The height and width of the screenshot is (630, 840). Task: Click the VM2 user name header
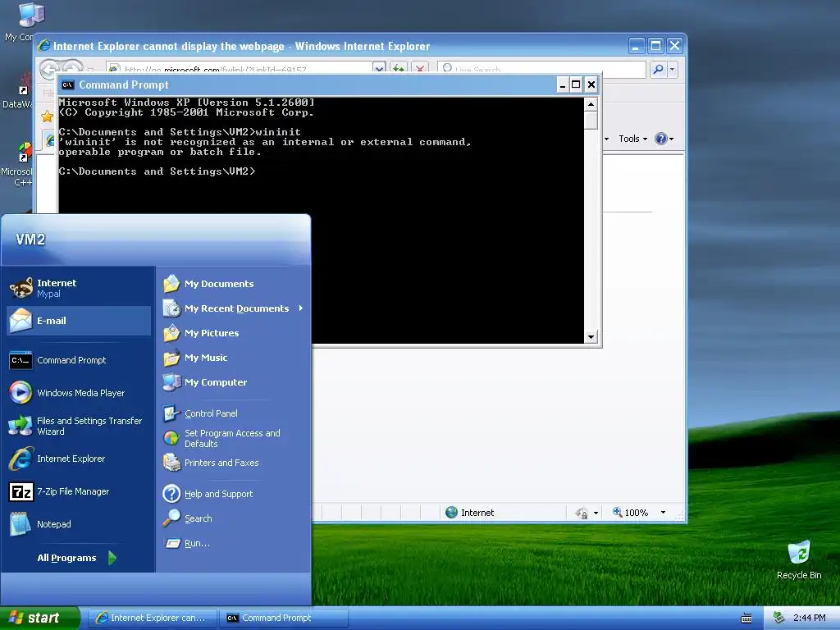click(x=30, y=240)
